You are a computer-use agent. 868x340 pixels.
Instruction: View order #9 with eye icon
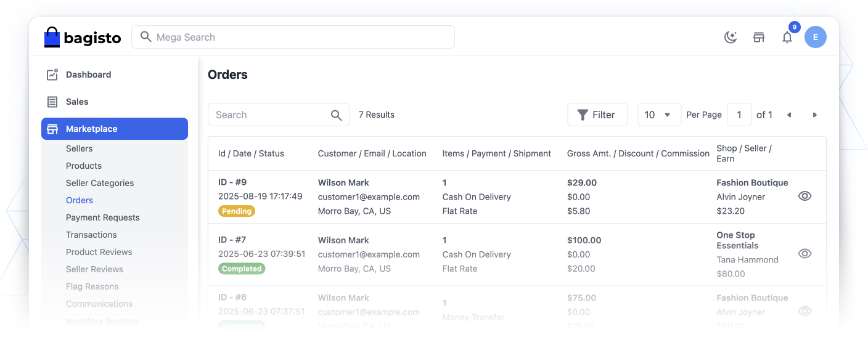click(x=805, y=196)
